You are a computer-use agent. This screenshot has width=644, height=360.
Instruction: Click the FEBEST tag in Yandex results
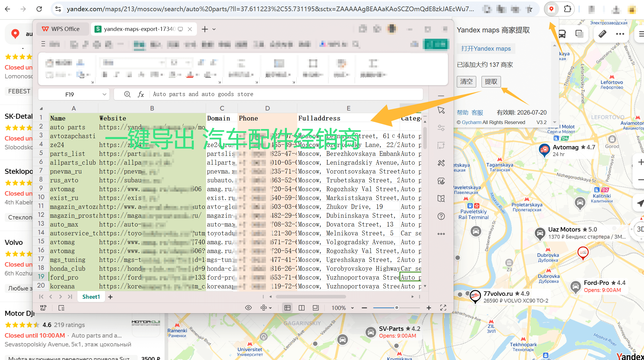click(x=19, y=91)
